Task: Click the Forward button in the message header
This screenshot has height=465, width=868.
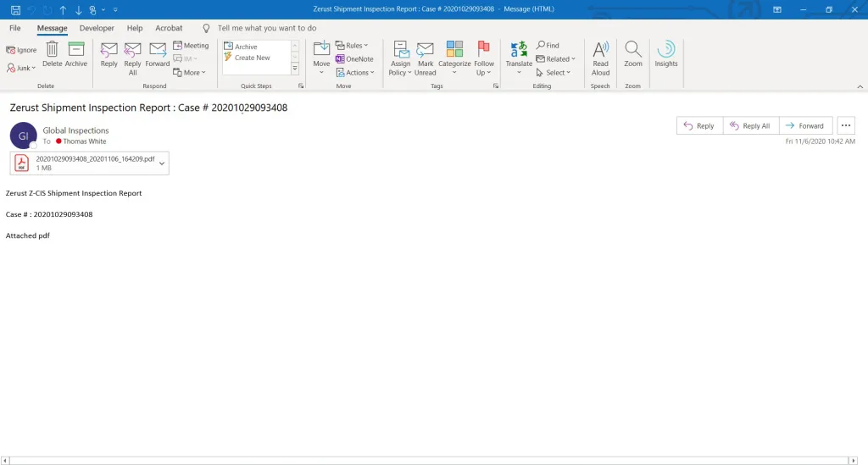Action: [805, 125]
